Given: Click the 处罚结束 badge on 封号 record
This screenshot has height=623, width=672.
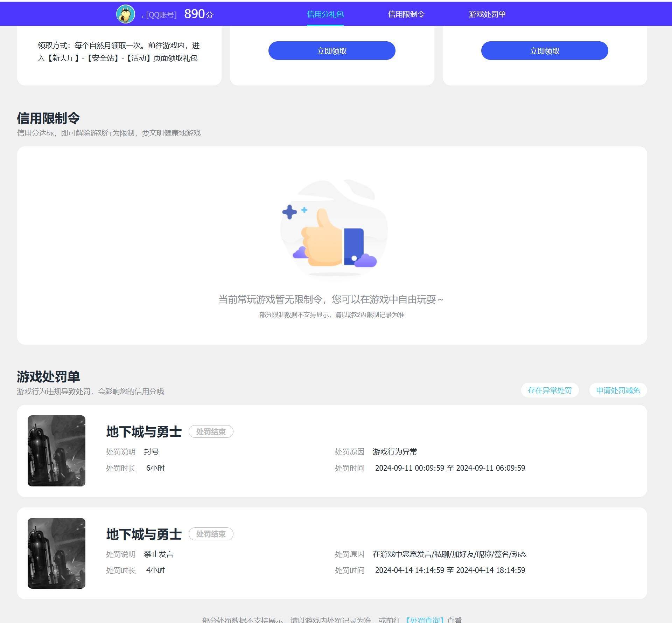Looking at the screenshot, I should [x=211, y=431].
